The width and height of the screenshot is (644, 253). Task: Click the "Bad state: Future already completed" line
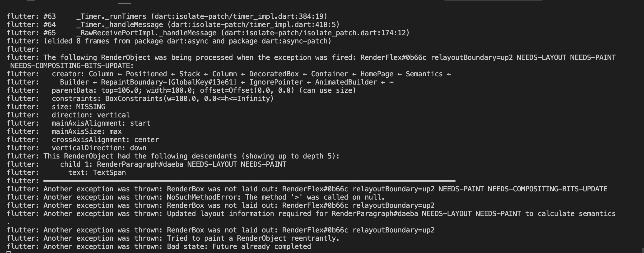[239, 247]
